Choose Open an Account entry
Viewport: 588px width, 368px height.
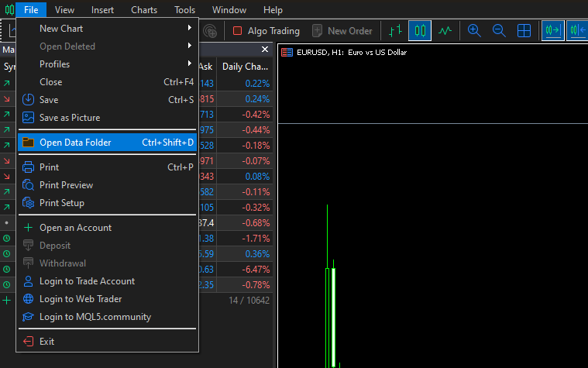[107, 228]
